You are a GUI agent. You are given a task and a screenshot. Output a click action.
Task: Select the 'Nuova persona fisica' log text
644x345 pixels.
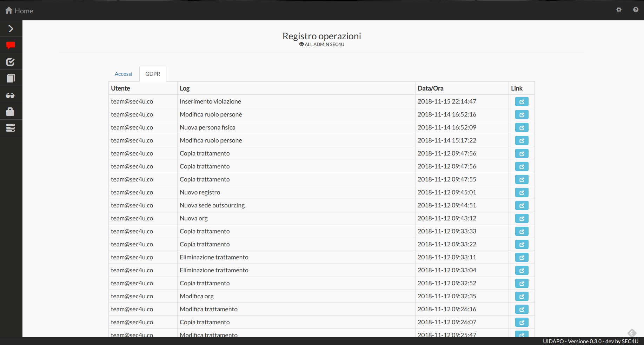207,127
